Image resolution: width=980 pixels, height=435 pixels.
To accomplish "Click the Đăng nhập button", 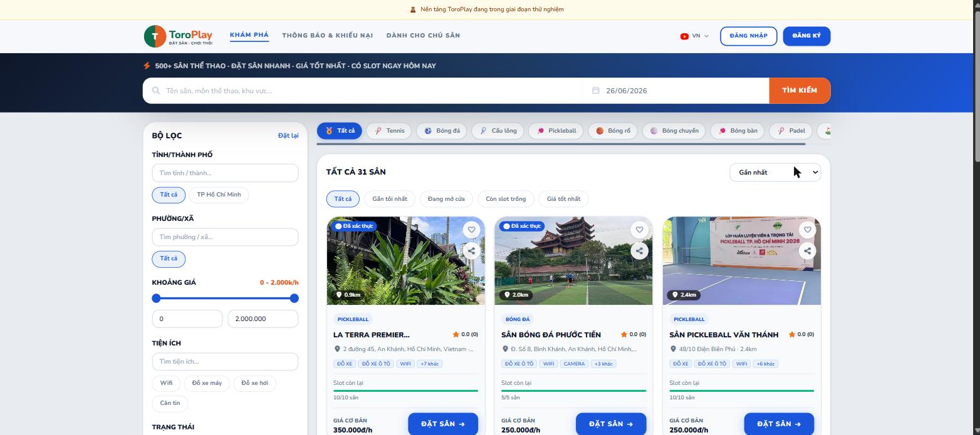I will [x=749, y=36].
